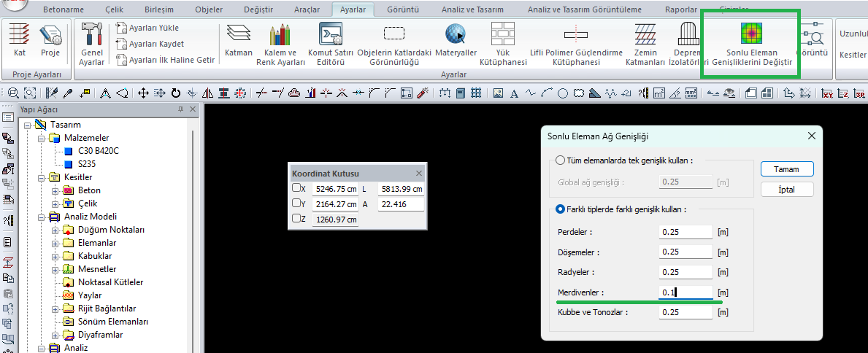Image resolution: width=868 pixels, height=353 pixels.
Task: Select C30 B420C material item
Action: 98,151
